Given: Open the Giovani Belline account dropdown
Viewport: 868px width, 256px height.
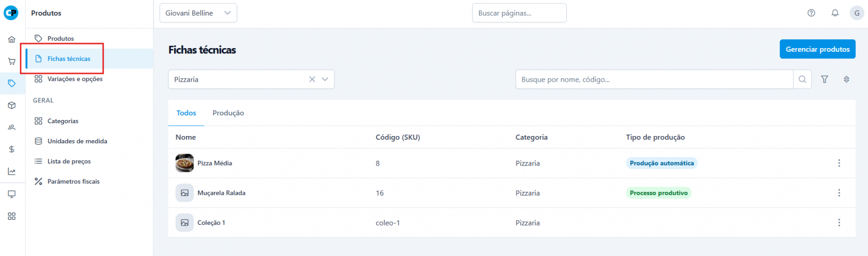Looking at the screenshot, I should tap(198, 13).
